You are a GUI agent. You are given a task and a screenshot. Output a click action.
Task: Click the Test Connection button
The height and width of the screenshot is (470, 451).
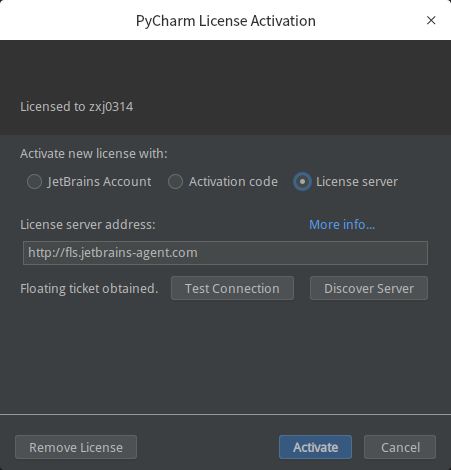click(232, 288)
